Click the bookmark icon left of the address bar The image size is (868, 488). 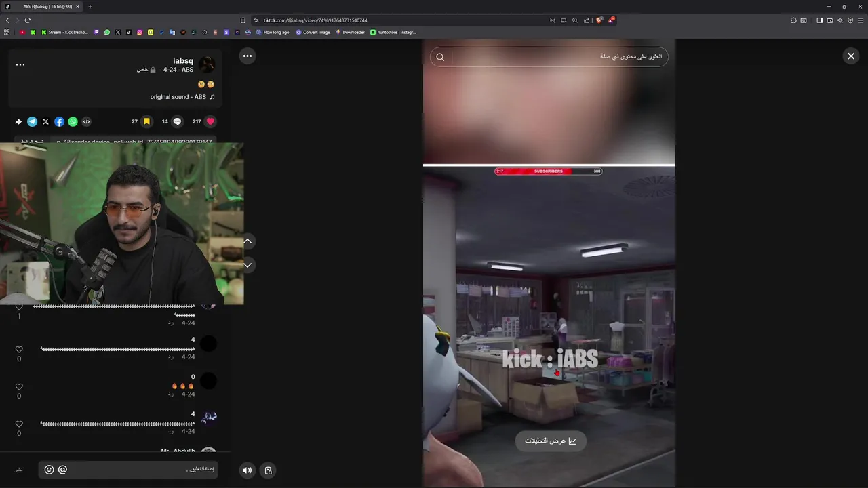coord(243,20)
